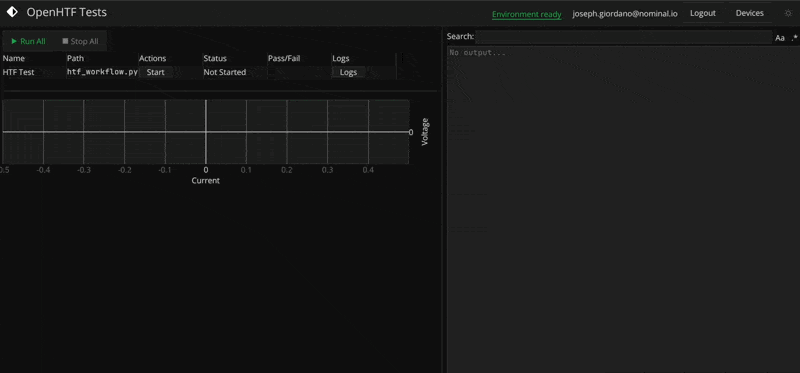Enable regex search with the .* button
The height and width of the screenshot is (373, 800).
pyautogui.click(x=794, y=38)
